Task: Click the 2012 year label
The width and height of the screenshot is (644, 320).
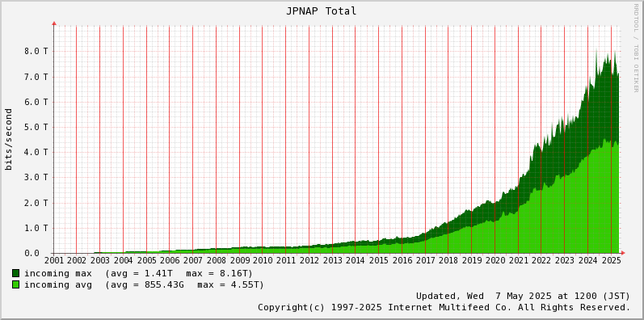Action: 309,260
